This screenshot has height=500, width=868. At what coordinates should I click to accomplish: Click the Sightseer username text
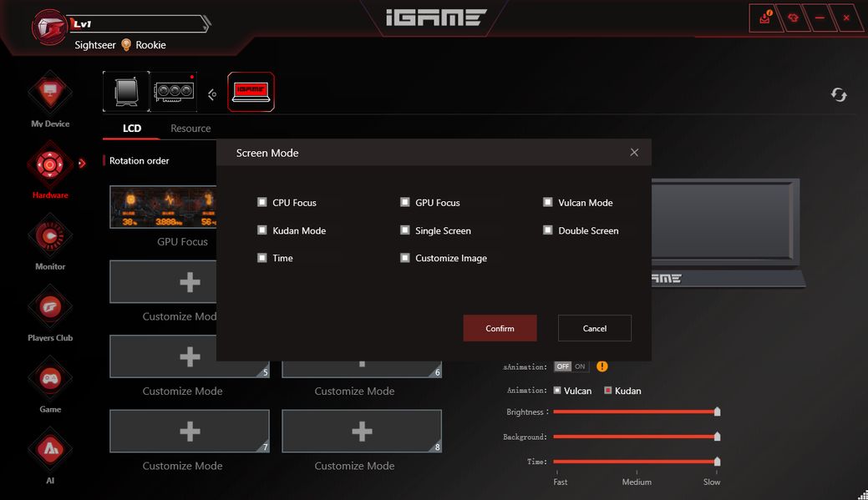[x=95, y=45]
